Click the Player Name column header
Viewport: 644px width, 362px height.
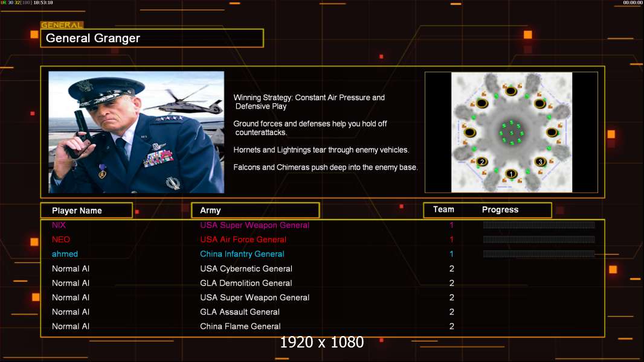pyautogui.click(x=86, y=211)
